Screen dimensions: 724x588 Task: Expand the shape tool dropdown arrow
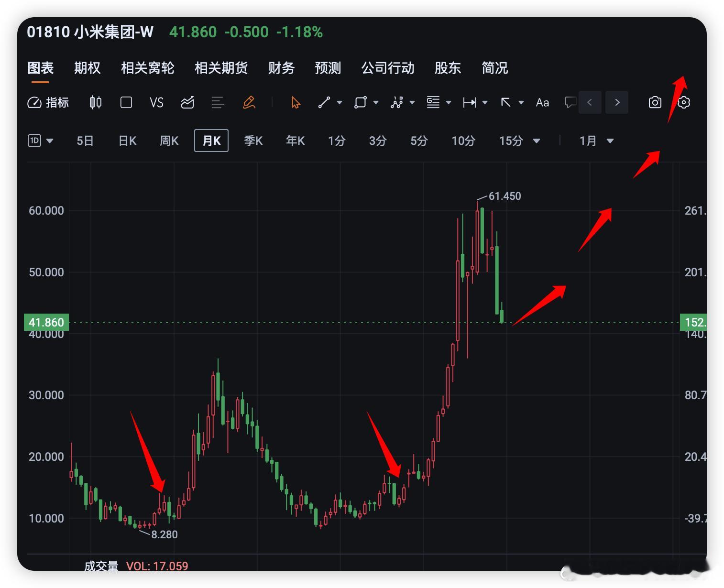(x=376, y=102)
